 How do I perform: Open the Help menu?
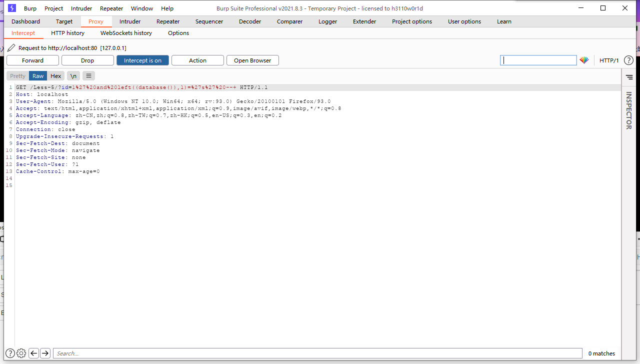[x=167, y=8]
